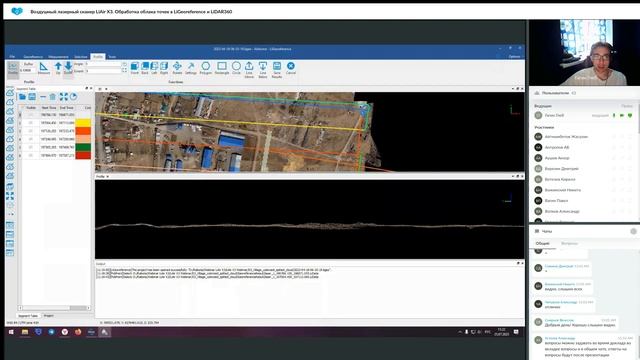
Task: Click the satellite map 3D view
Action: (x=309, y=131)
